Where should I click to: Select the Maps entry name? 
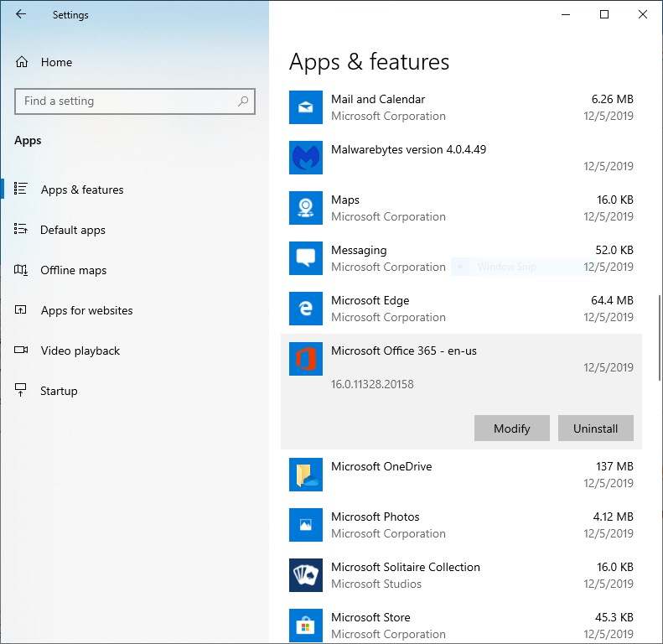point(345,200)
